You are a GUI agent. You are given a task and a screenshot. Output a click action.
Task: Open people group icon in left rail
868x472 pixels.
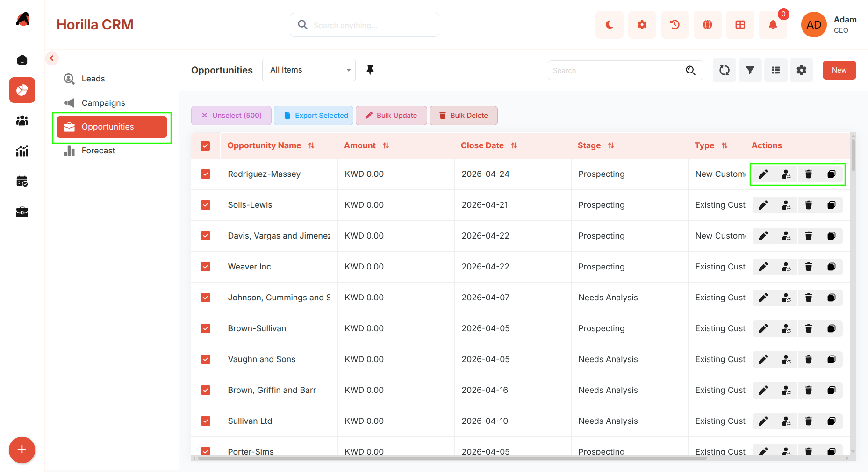tap(22, 121)
